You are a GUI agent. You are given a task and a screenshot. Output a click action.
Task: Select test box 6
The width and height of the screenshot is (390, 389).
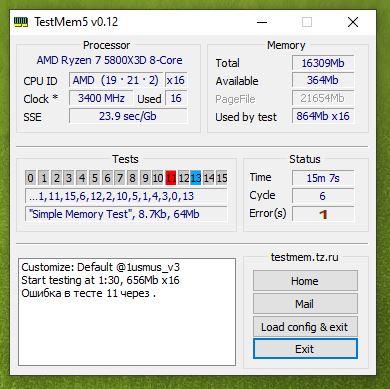pyautogui.click(x=107, y=178)
